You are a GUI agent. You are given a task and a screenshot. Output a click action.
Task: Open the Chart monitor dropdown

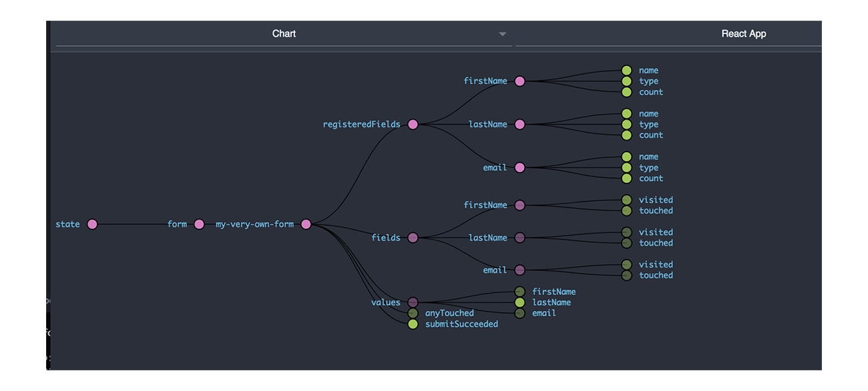284,34
